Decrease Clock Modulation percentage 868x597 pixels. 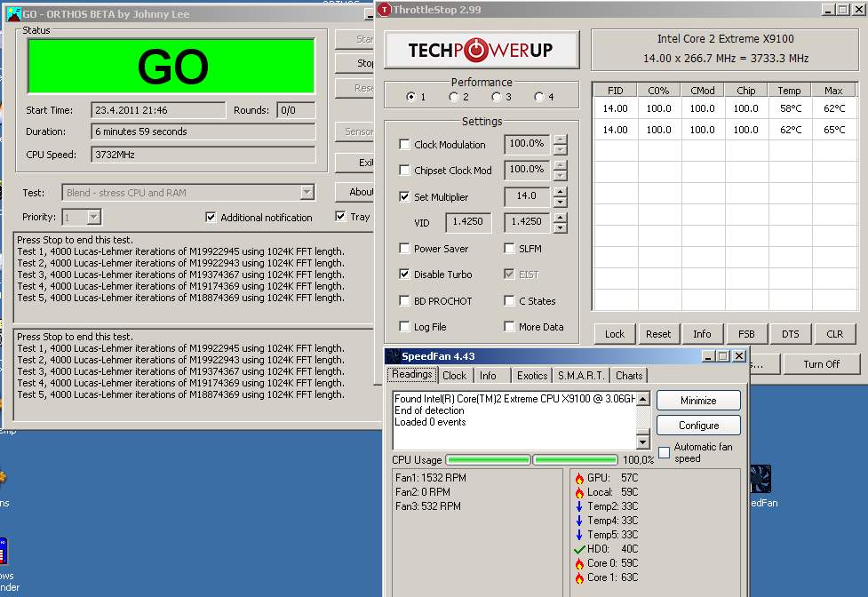point(561,149)
